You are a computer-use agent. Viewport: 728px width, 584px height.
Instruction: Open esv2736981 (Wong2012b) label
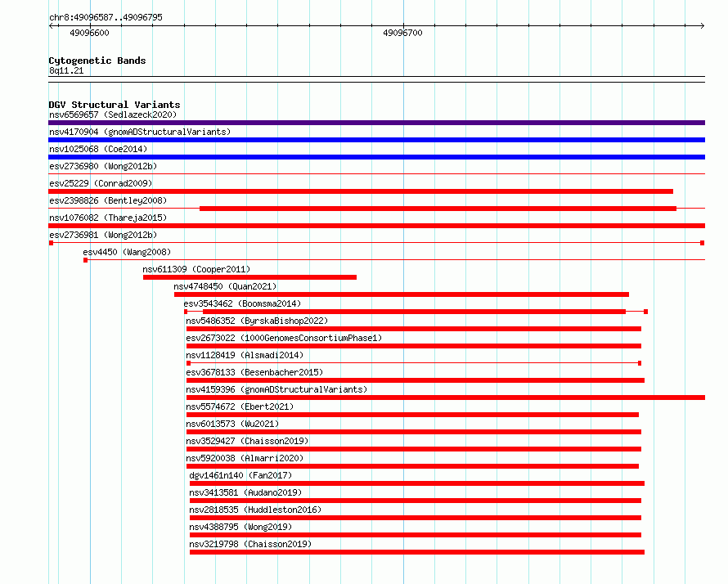tap(103, 235)
